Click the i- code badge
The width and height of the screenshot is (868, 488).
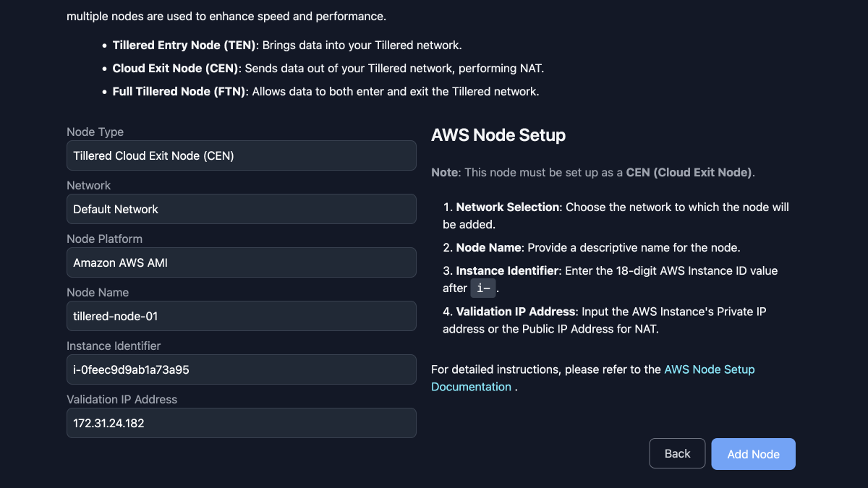483,288
